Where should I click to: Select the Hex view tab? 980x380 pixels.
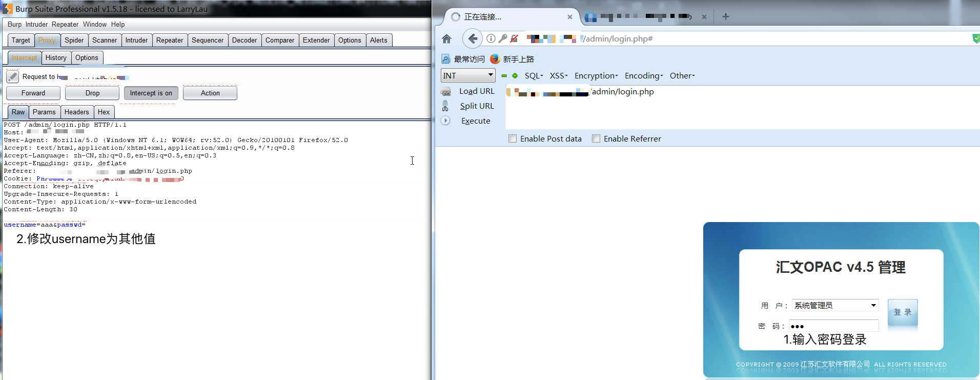tap(104, 112)
